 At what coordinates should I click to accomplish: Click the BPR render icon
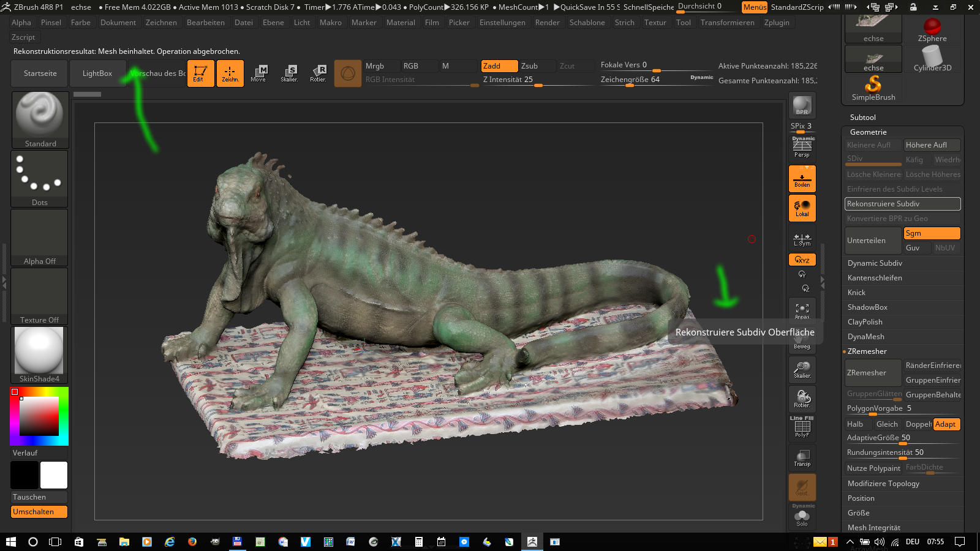(802, 106)
